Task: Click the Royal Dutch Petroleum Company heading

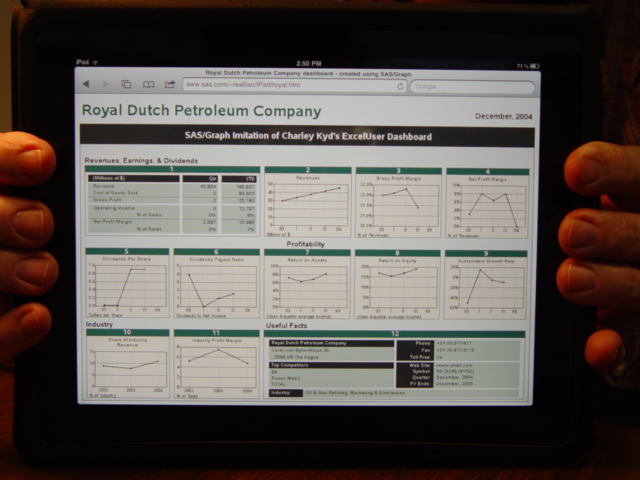Action: point(202,111)
